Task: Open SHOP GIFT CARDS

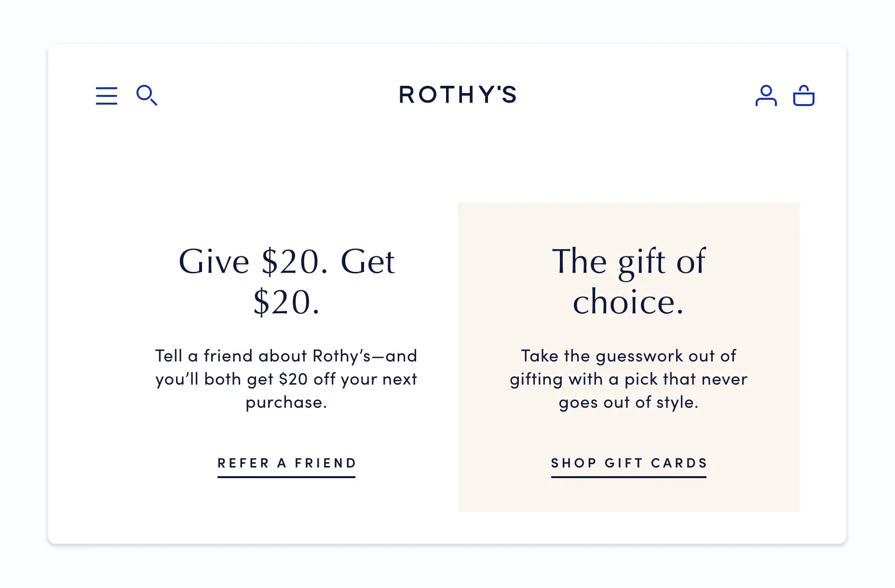Action: pos(628,464)
